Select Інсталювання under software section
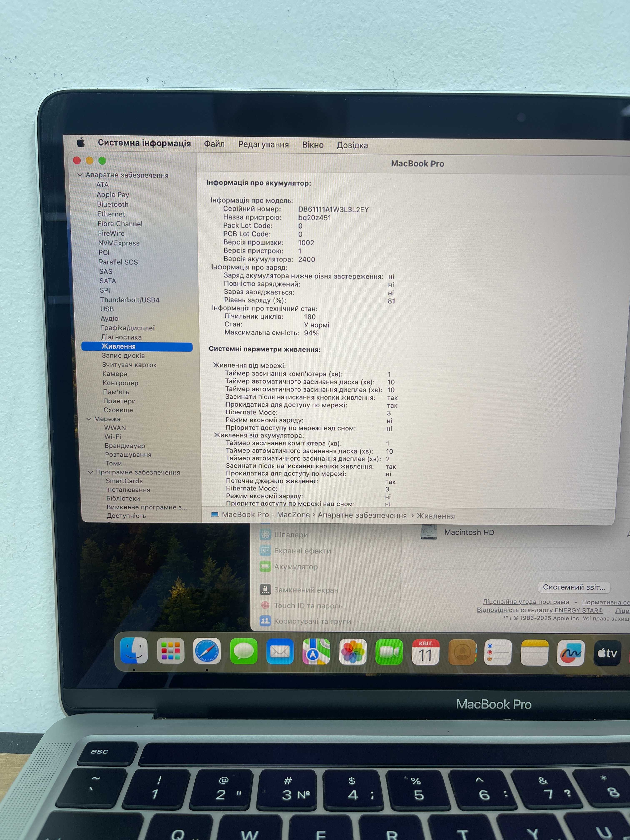 [128, 490]
